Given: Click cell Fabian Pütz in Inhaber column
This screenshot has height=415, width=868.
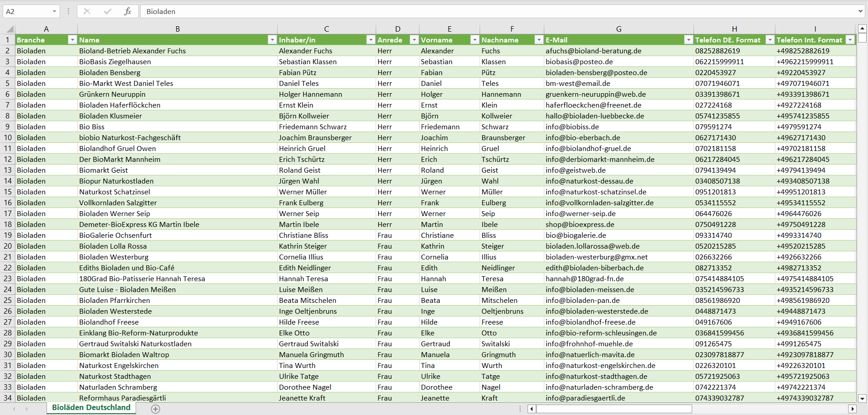Looking at the screenshot, I should (x=326, y=72).
